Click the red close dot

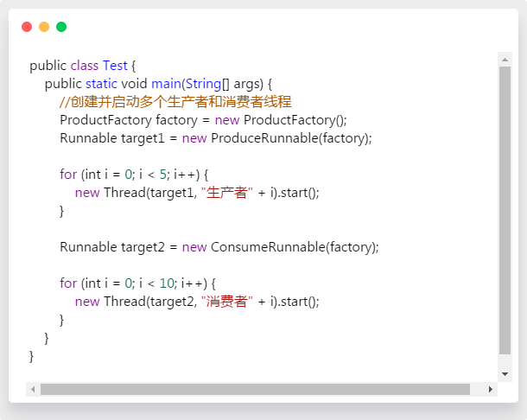[27, 27]
